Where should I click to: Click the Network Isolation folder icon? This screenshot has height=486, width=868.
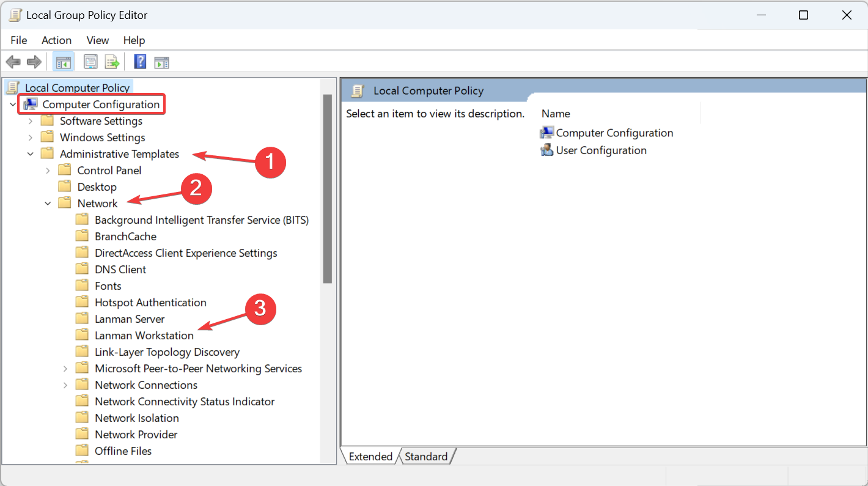[82, 418]
